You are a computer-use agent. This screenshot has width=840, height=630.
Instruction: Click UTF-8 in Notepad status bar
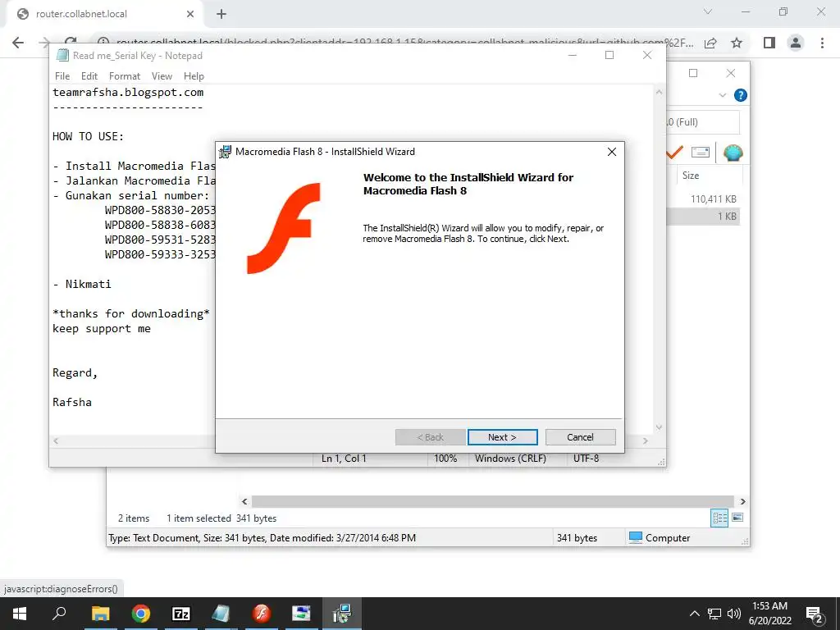tap(586, 459)
